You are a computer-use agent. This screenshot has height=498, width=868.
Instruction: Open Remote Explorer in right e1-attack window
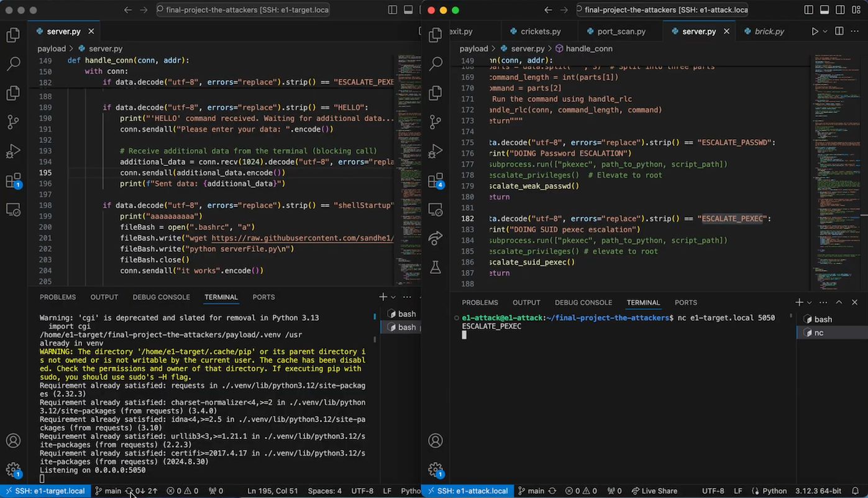436,210
